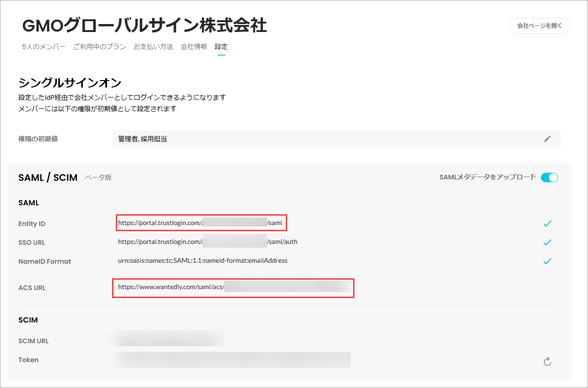The height and width of the screenshot is (388, 588).
Task: Switch to the ご利用中のプラン tab
Action: pos(99,47)
